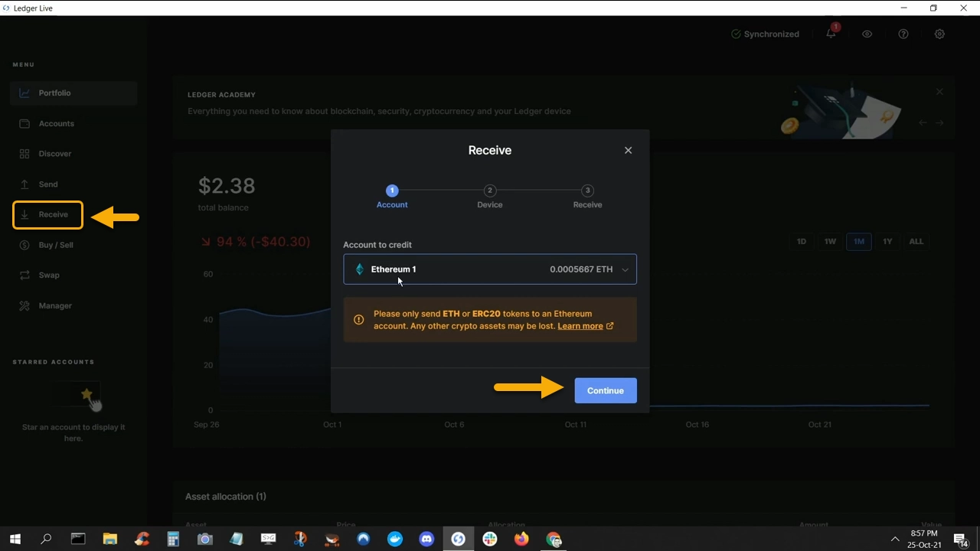Dismiss the Ledger Academy banner

pos(939,92)
